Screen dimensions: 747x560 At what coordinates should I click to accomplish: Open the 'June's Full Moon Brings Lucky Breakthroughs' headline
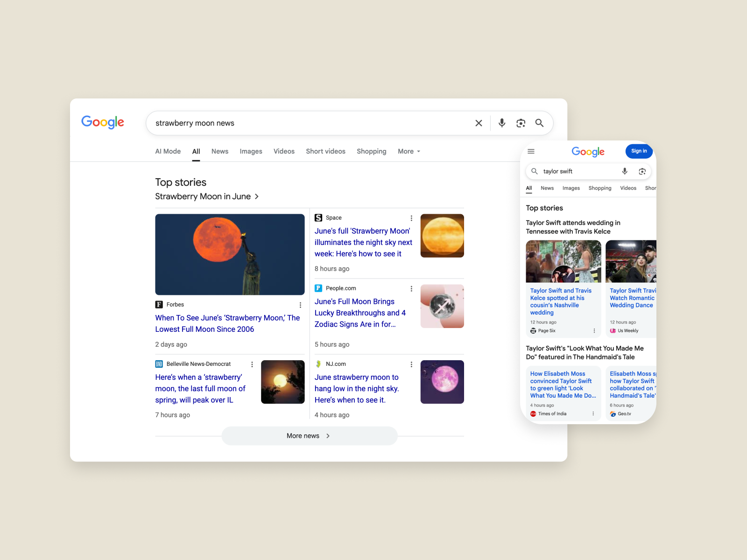point(360,313)
